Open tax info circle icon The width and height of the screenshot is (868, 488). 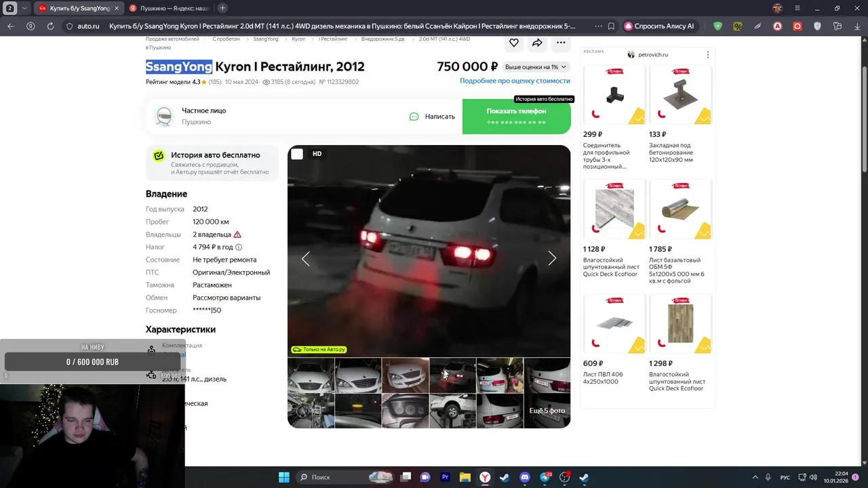coord(239,247)
